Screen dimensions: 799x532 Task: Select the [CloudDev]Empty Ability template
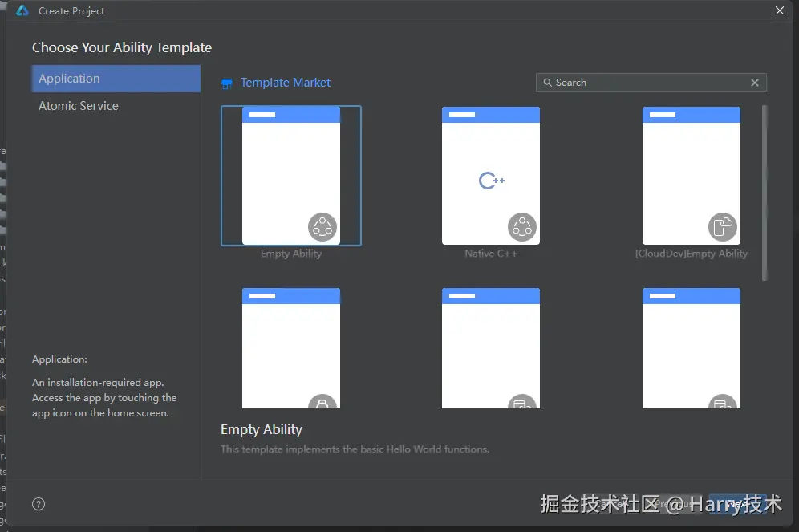tap(691, 176)
